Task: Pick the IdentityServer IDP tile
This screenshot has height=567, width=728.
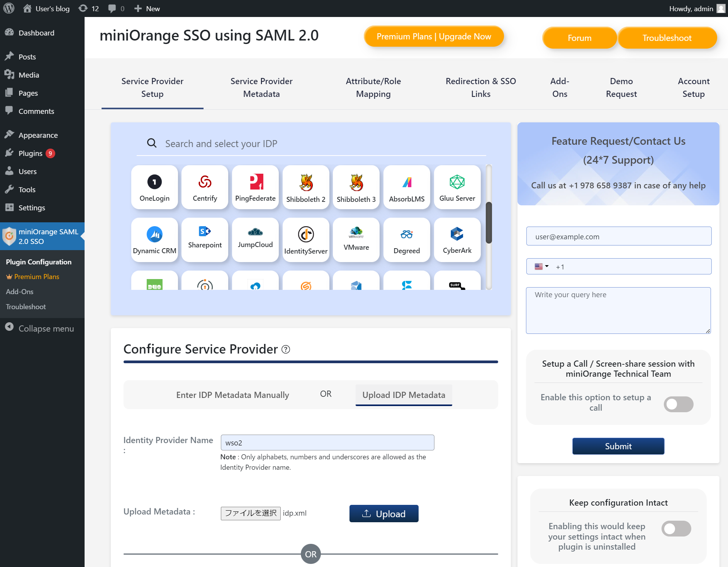Action: click(306, 240)
